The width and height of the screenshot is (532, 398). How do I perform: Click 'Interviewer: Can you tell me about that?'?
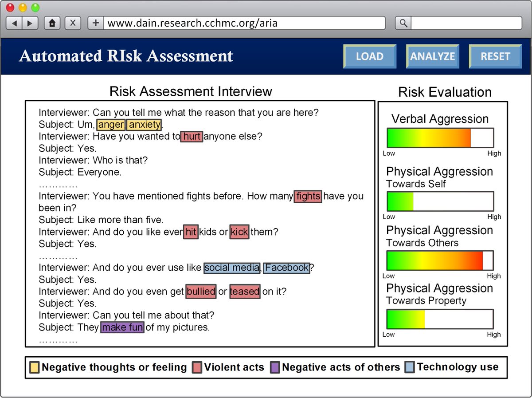click(126, 315)
